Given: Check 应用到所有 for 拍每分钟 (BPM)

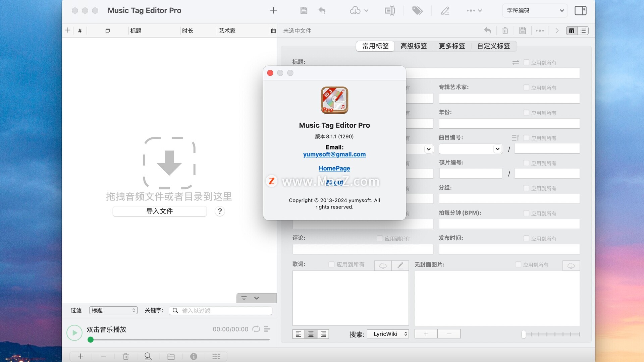Looking at the screenshot, I should [526, 213].
